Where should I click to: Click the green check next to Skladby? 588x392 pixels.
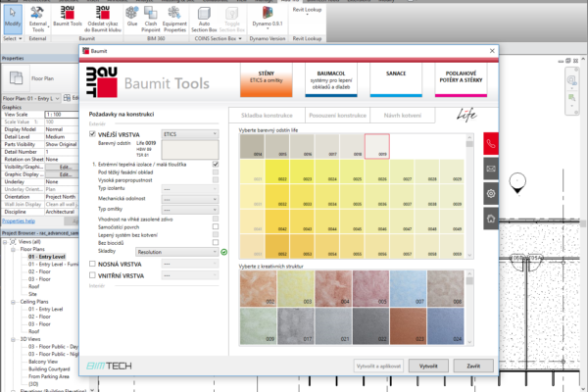pyautogui.click(x=223, y=252)
